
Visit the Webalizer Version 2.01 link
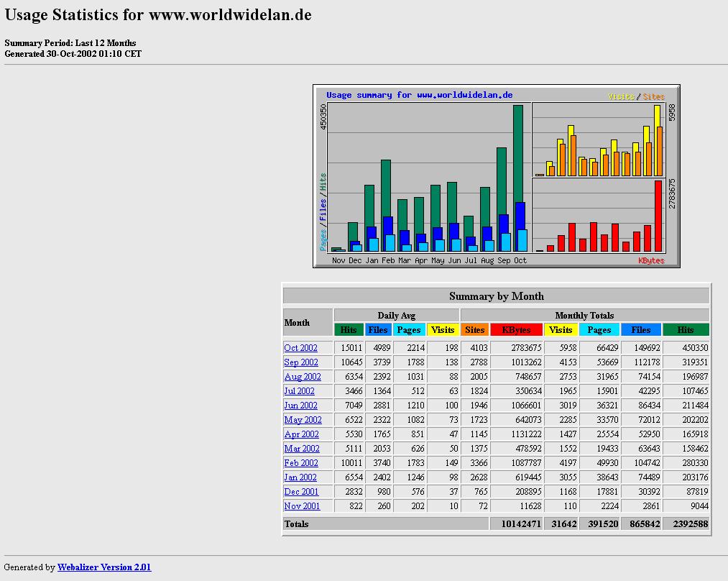pos(104,567)
